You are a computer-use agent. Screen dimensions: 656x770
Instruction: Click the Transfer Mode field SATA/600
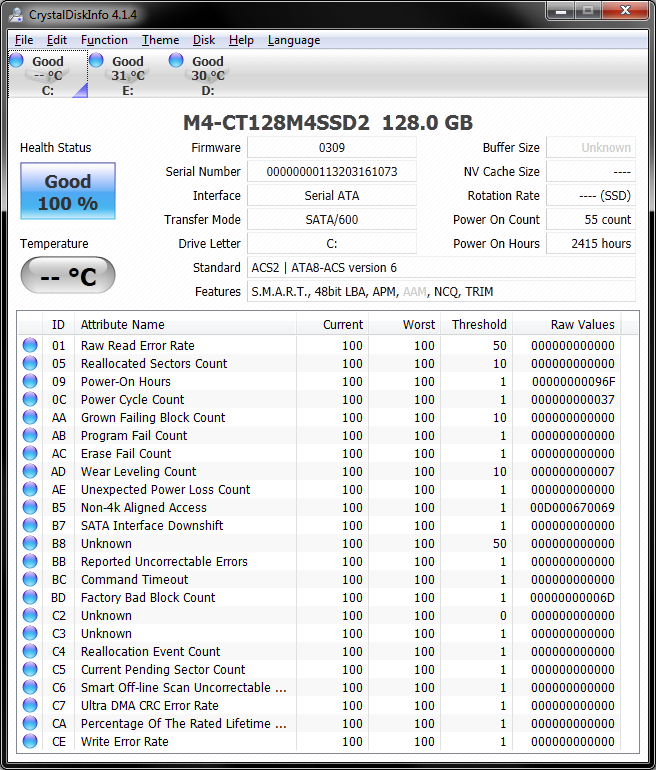pyautogui.click(x=332, y=220)
